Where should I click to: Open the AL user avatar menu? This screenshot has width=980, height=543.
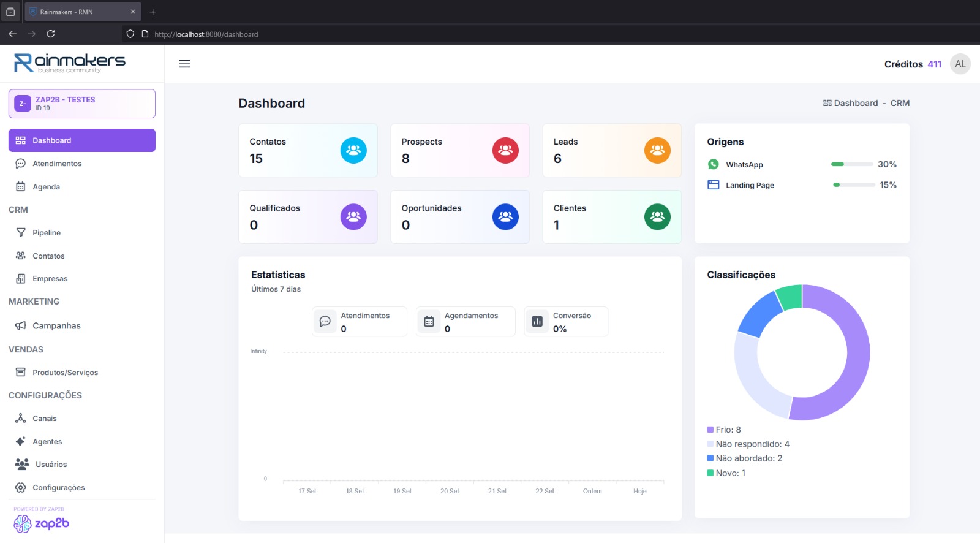(x=960, y=64)
